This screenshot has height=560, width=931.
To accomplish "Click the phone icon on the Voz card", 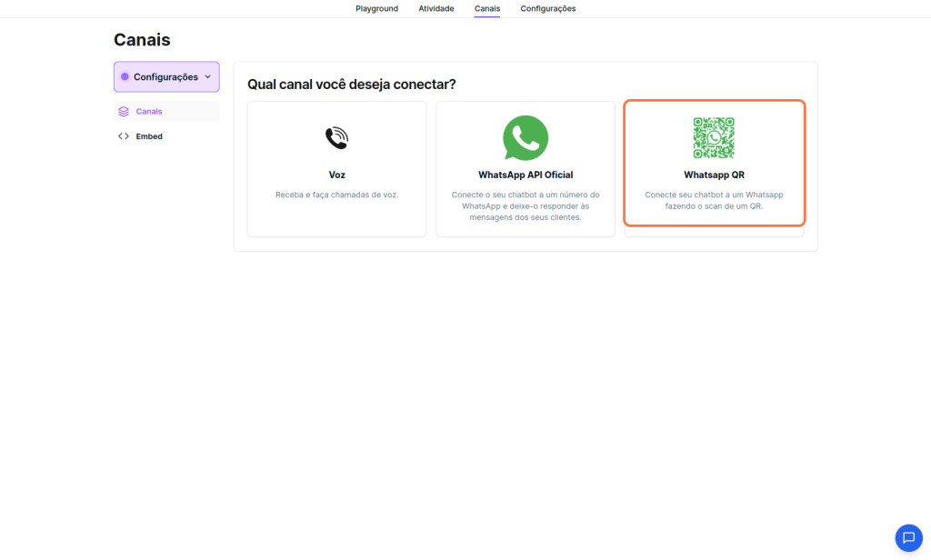I will [x=336, y=137].
